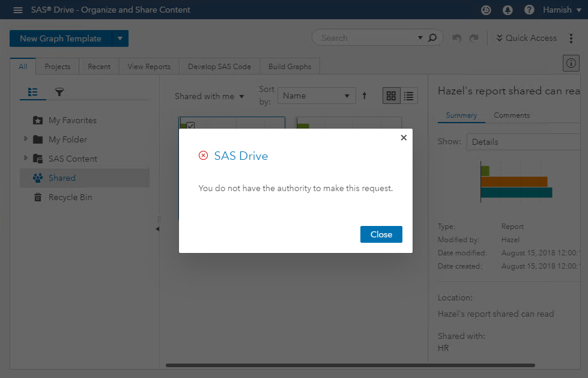Screen dimensions: 588x378
Task: Select SAS Content in the tree
Action: pyautogui.click(x=73, y=159)
